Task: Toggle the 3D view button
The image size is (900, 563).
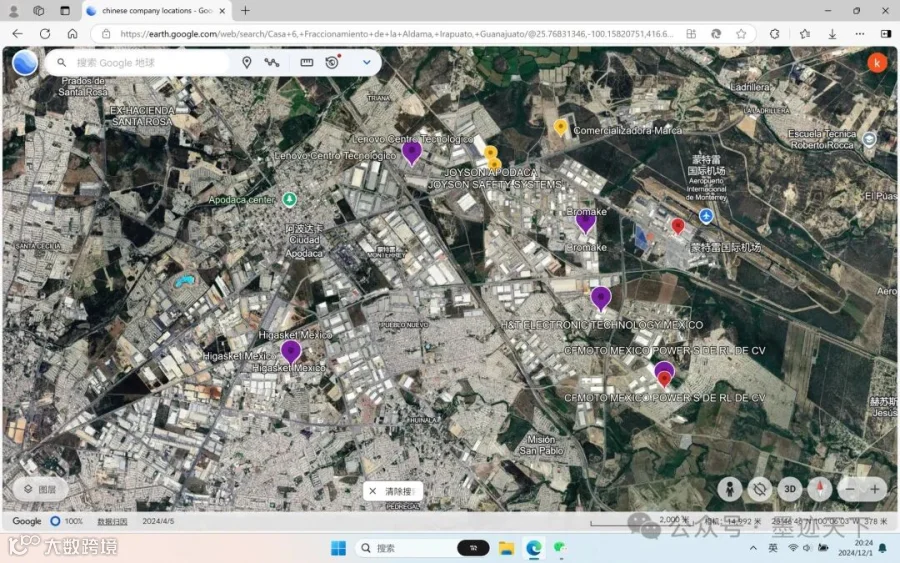Action: (x=790, y=490)
